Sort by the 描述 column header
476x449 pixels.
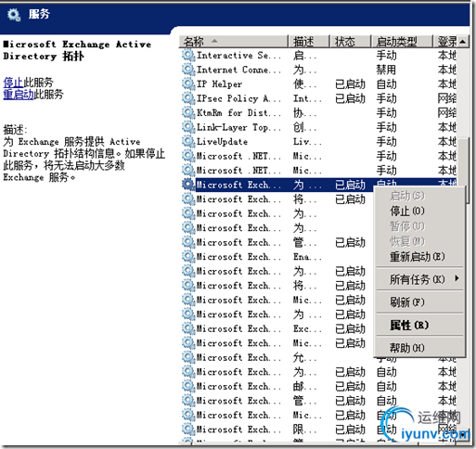tap(309, 41)
